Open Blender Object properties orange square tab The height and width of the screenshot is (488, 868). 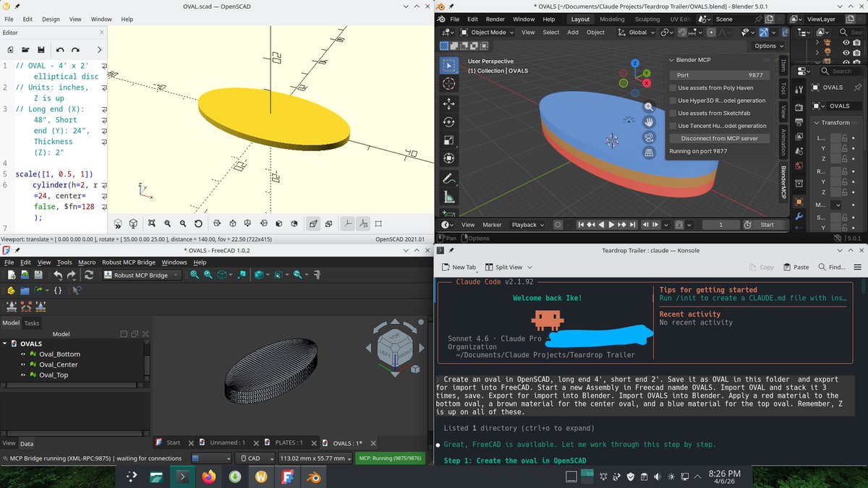[x=799, y=201]
